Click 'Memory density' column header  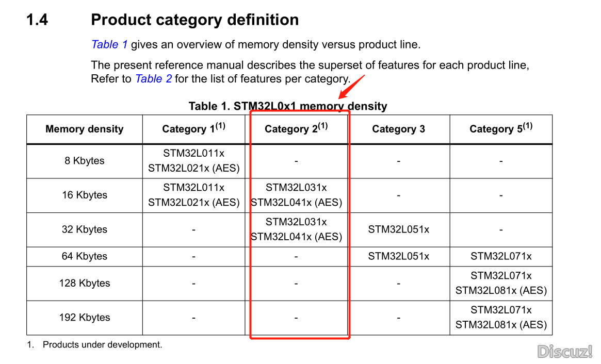click(85, 129)
